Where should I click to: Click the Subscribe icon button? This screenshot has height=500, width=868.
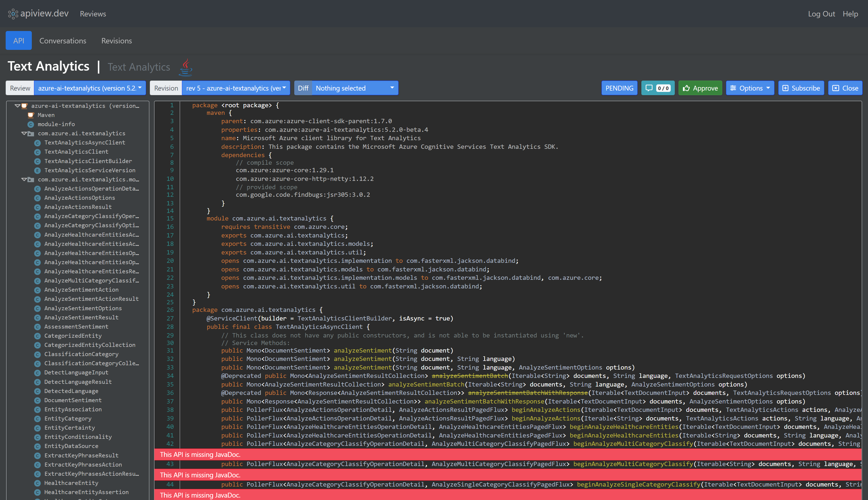click(786, 88)
